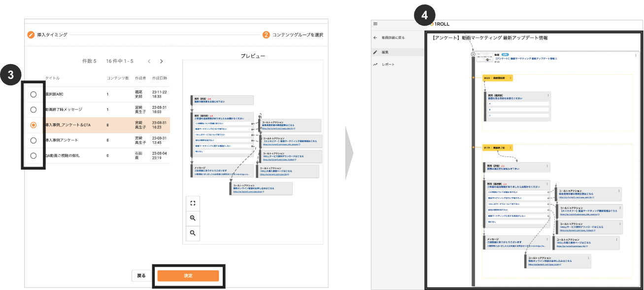644x290 pixels.
Task: Click the 戻る button
Action: (x=141, y=276)
